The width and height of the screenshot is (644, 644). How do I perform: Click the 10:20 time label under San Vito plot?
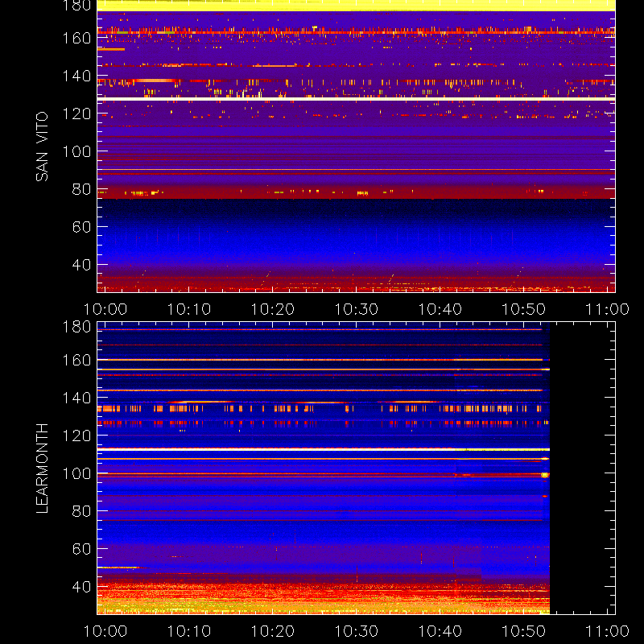[273, 309]
